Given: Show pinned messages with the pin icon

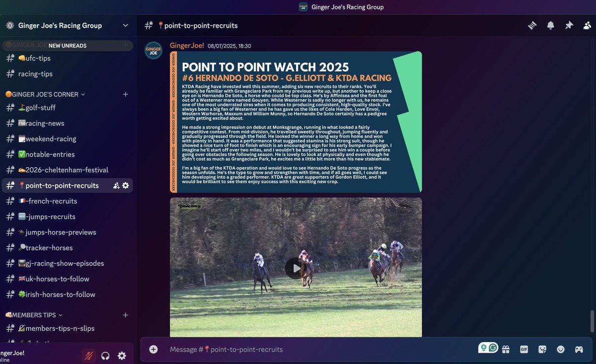Looking at the screenshot, I should [x=569, y=25].
